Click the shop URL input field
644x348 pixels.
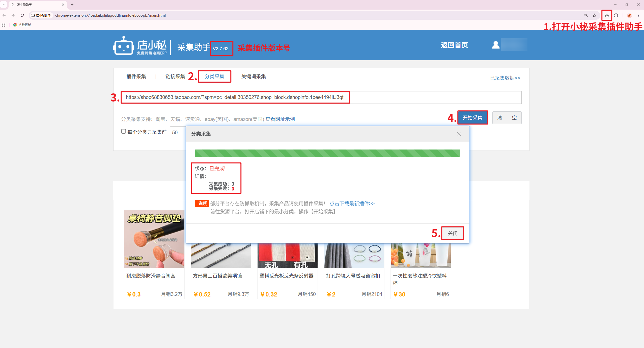pyautogui.click(x=321, y=97)
